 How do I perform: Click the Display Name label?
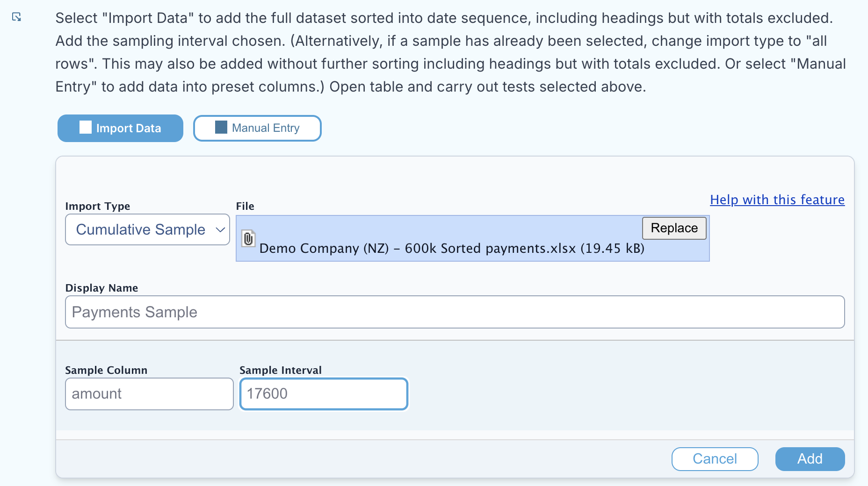[101, 288]
